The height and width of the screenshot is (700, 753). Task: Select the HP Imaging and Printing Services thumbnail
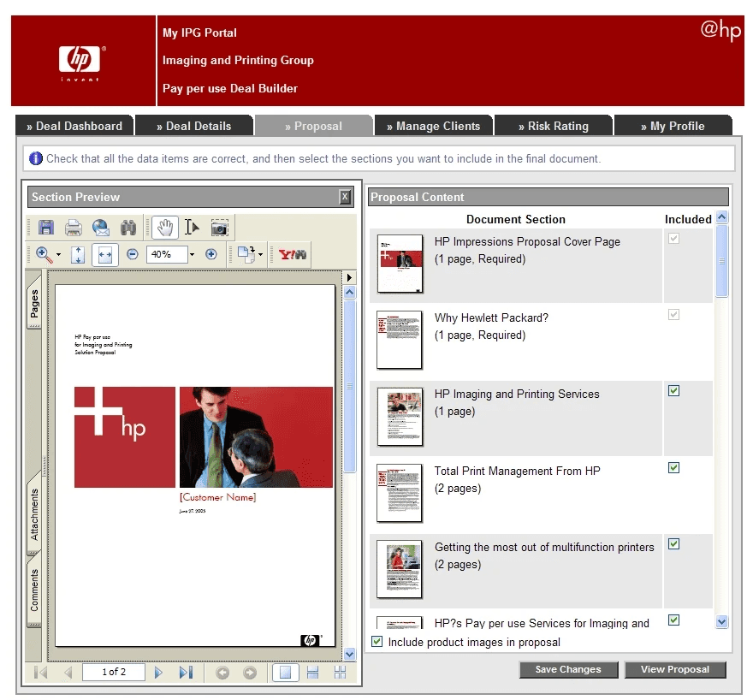[x=400, y=417]
